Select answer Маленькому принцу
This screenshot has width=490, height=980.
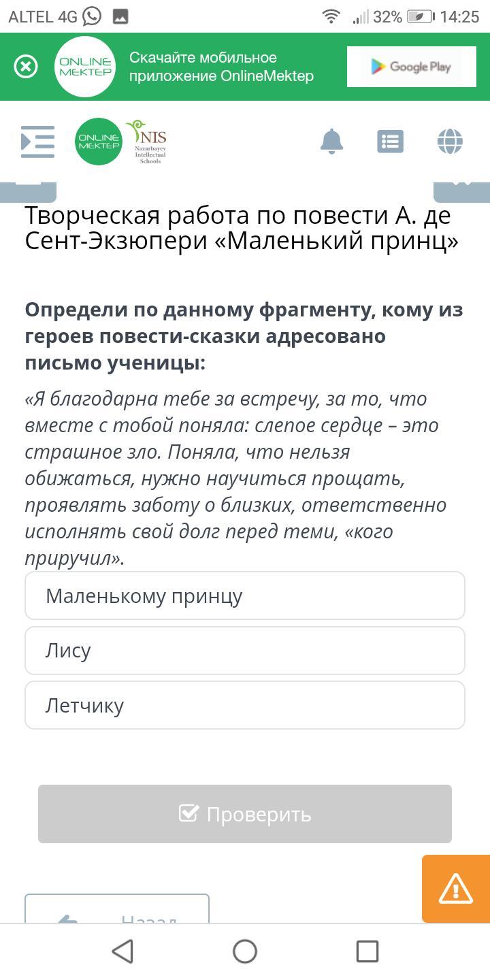[245, 595]
